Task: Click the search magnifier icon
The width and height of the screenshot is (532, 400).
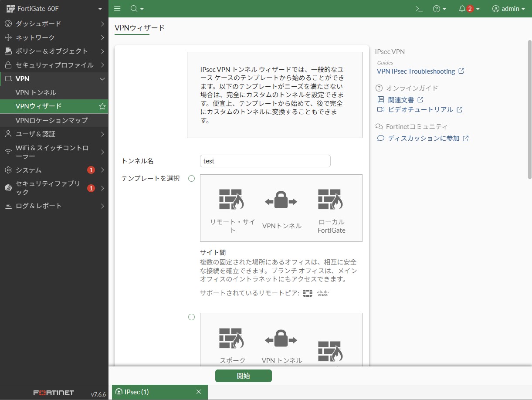Action: pos(134,9)
